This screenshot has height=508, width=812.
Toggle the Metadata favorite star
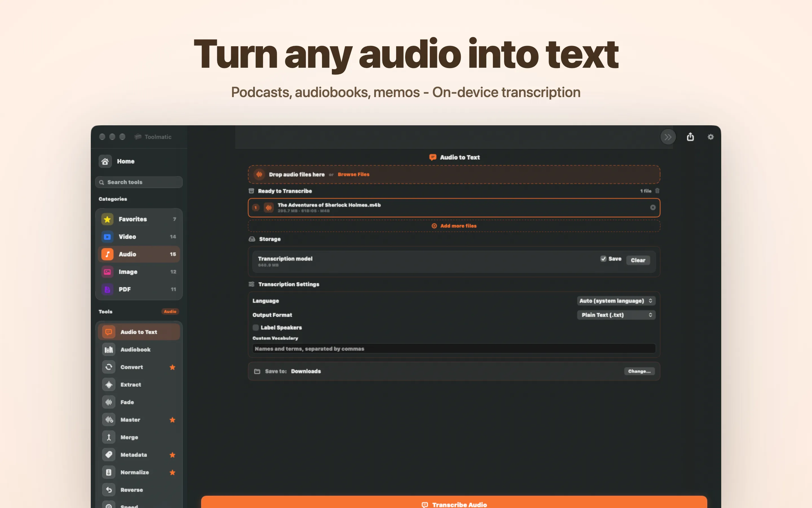[173, 455]
